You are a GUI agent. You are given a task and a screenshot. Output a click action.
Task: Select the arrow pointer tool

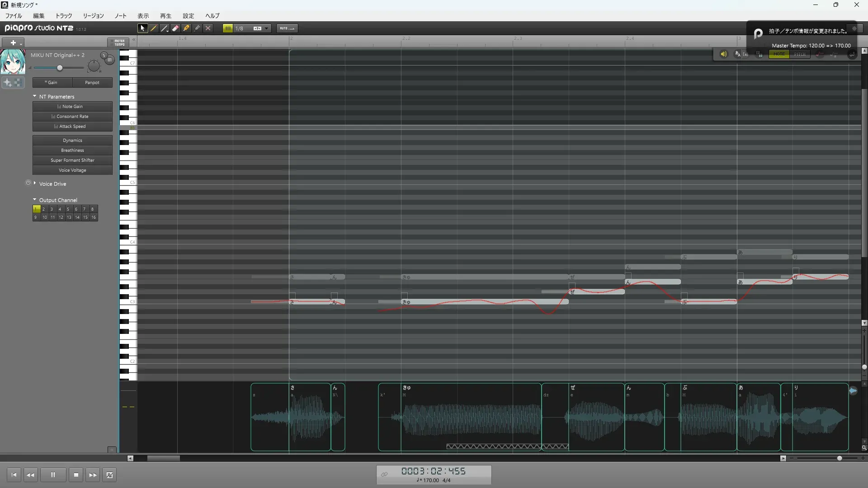(x=142, y=28)
